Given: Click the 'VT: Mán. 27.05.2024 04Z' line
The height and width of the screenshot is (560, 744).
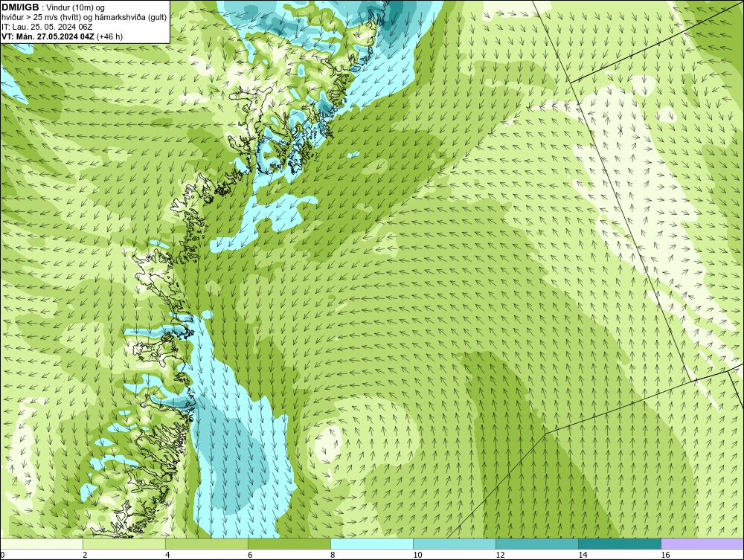Looking at the screenshot, I should 62,36.
